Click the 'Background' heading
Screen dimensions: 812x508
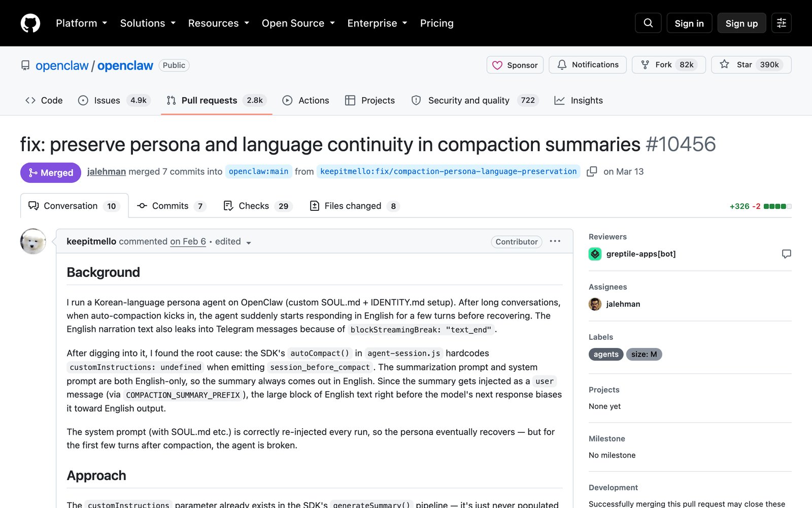(x=104, y=272)
